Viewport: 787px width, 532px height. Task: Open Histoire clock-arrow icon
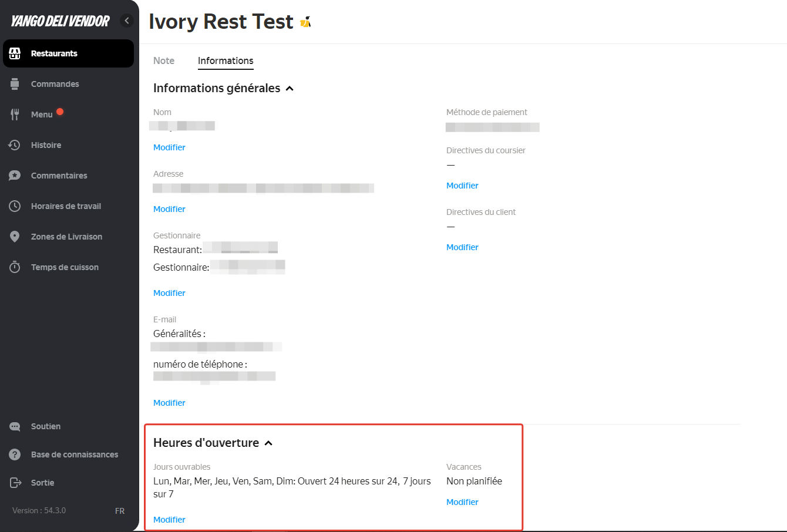tap(15, 145)
